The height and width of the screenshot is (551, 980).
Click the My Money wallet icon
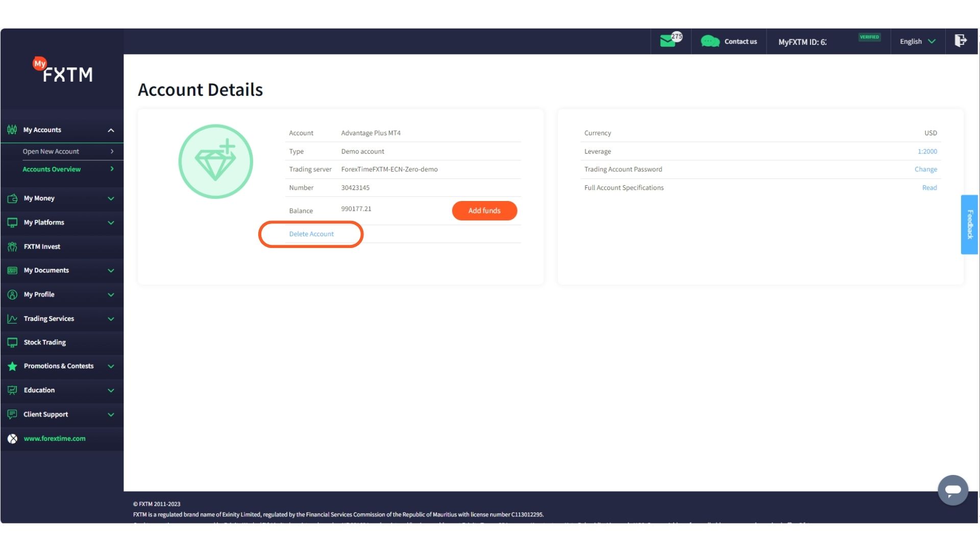click(x=12, y=198)
